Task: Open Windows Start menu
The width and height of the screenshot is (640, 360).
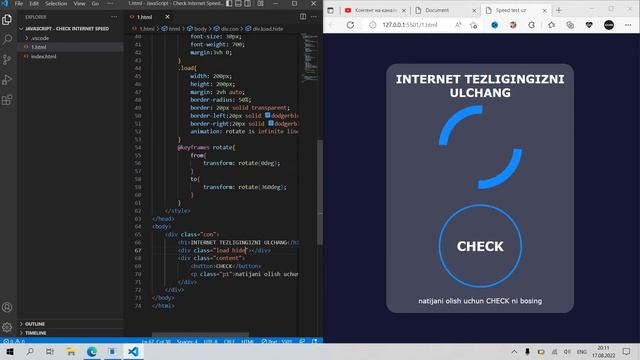Action: coord(10,351)
